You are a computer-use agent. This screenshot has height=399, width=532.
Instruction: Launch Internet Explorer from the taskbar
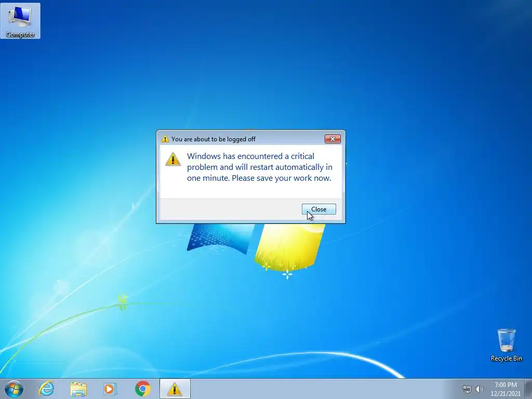[46, 389]
